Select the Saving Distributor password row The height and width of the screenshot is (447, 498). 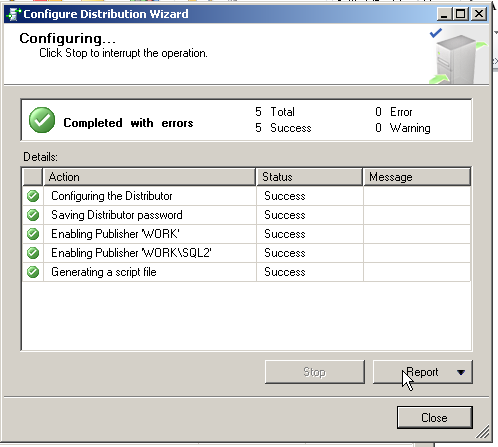pos(246,215)
